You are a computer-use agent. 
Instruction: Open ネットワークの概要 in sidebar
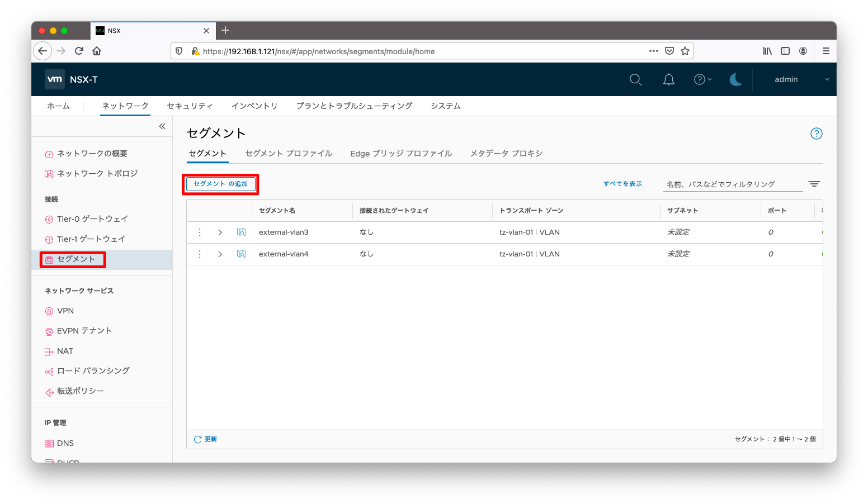tap(92, 154)
